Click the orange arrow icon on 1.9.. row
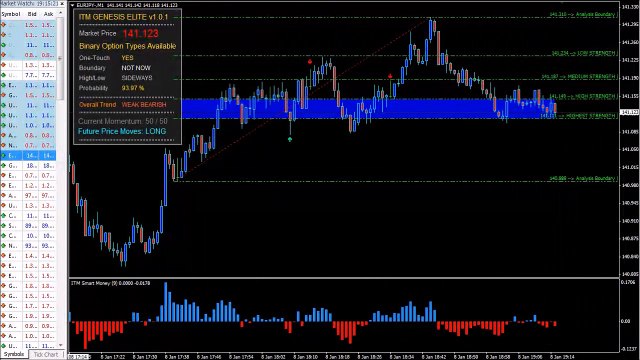Screen dimensions: 640x360 pyautogui.click(x=4, y=316)
